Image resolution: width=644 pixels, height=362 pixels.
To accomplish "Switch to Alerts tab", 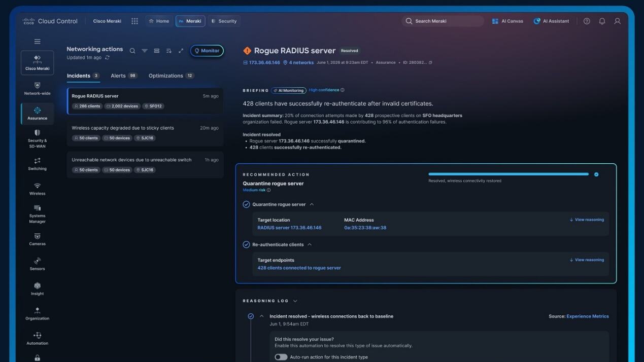I will (124, 76).
